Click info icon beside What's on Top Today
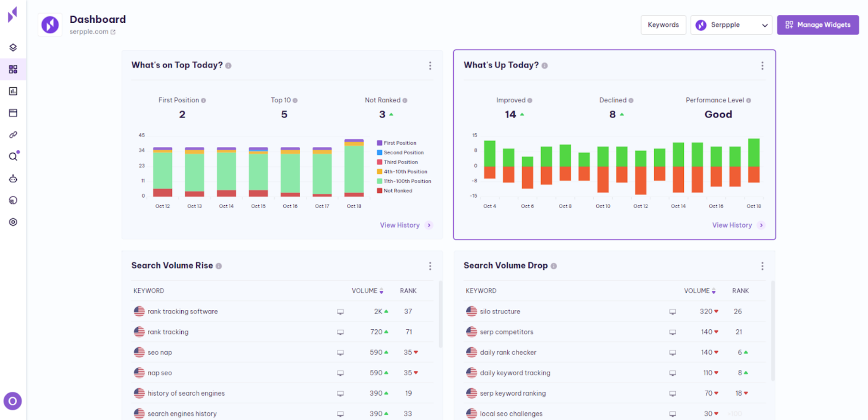The width and height of the screenshot is (868, 420). coord(228,66)
